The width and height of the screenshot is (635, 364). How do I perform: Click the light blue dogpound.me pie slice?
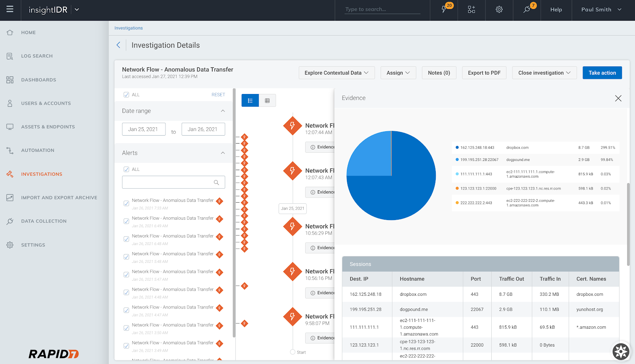[373, 157]
